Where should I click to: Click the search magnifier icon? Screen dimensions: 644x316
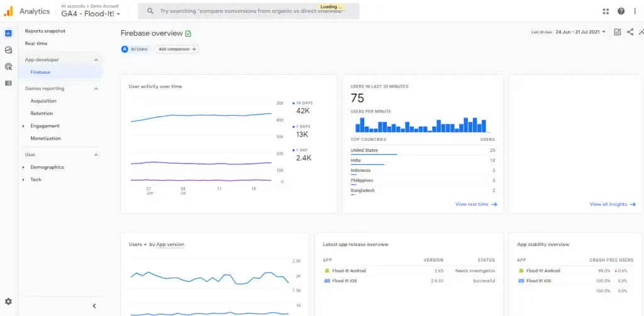(150, 11)
